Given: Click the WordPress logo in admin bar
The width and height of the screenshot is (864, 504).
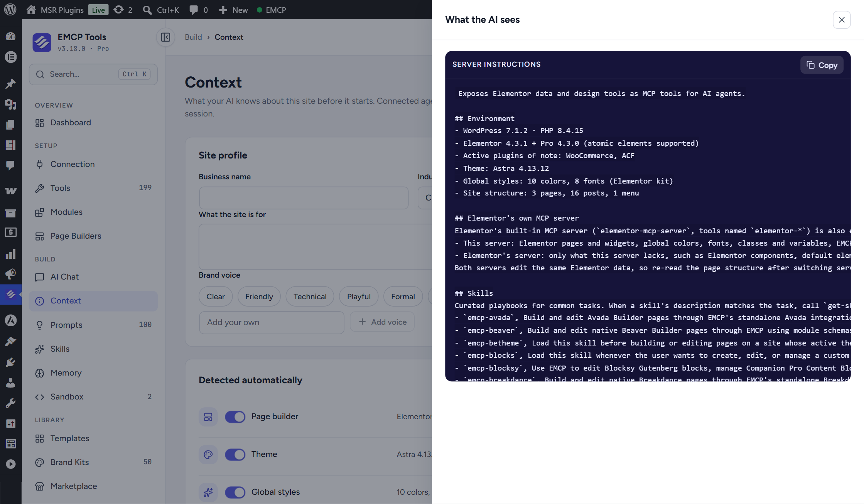Looking at the screenshot, I should [x=10, y=10].
